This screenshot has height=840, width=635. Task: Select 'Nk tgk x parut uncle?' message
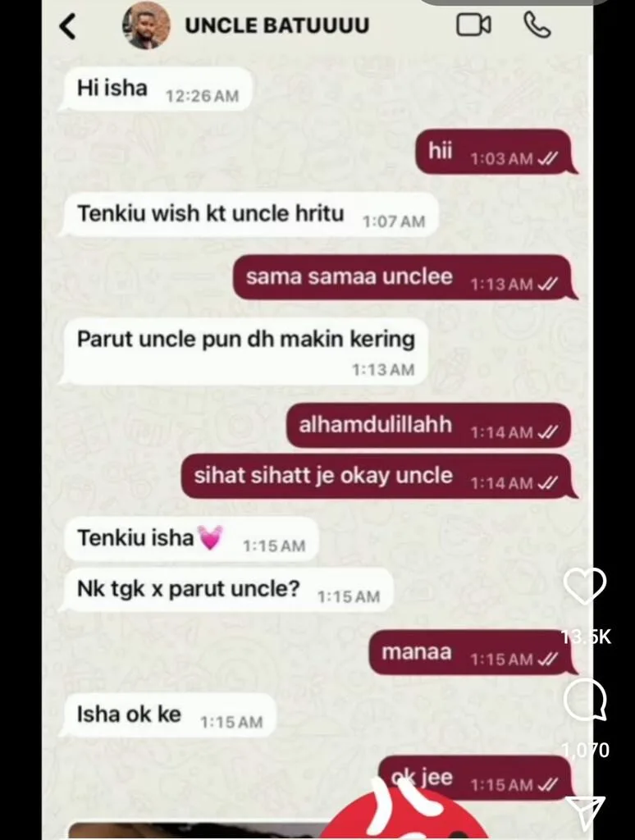[227, 590]
